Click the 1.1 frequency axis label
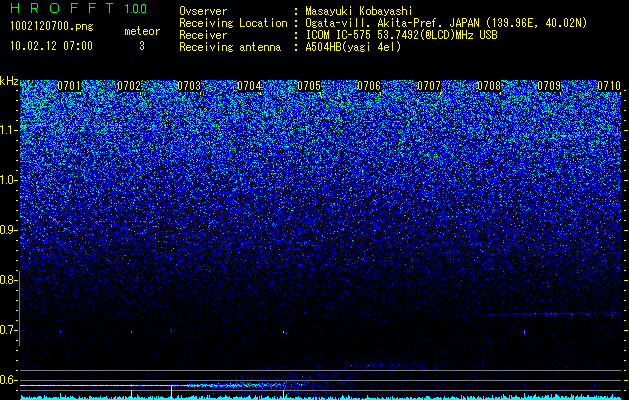The height and width of the screenshot is (400, 629). [x=7, y=130]
